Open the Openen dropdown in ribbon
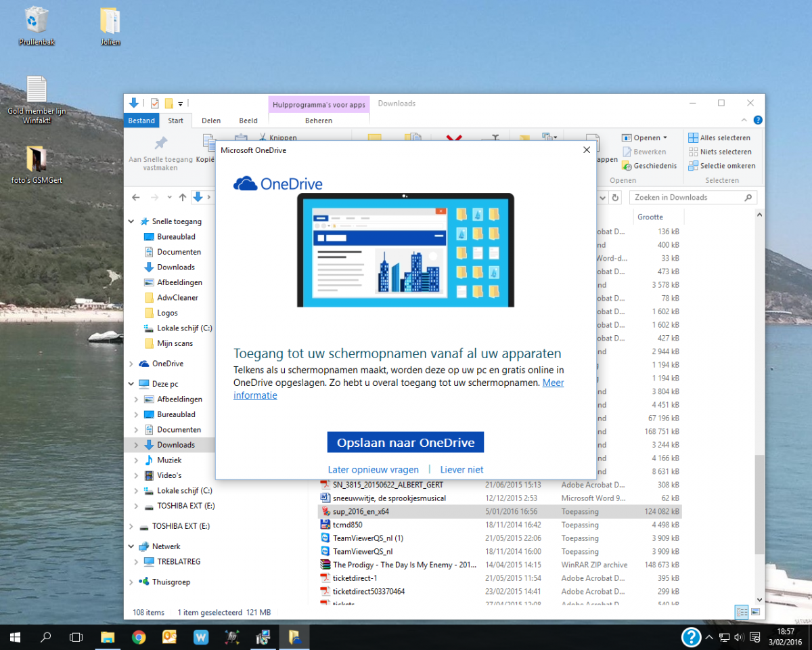Viewport: 812px width, 650px height. pos(645,138)
